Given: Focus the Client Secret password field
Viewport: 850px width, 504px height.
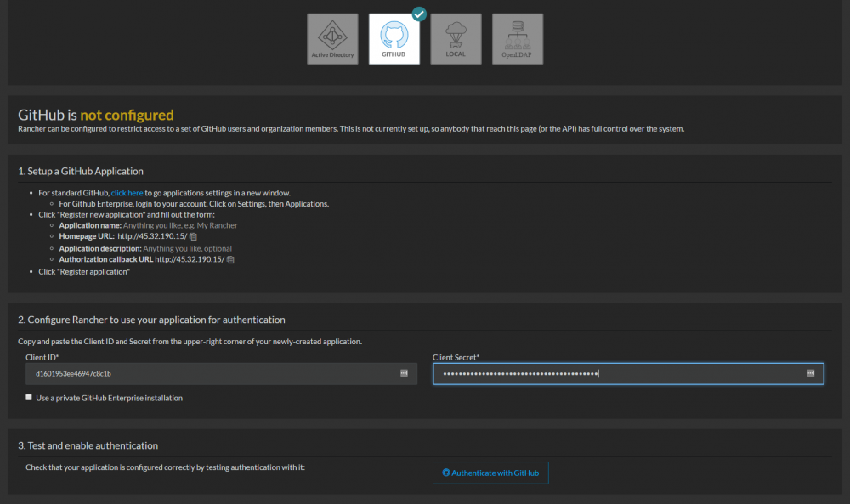Looking at the screenshot, I should point(628,373).
